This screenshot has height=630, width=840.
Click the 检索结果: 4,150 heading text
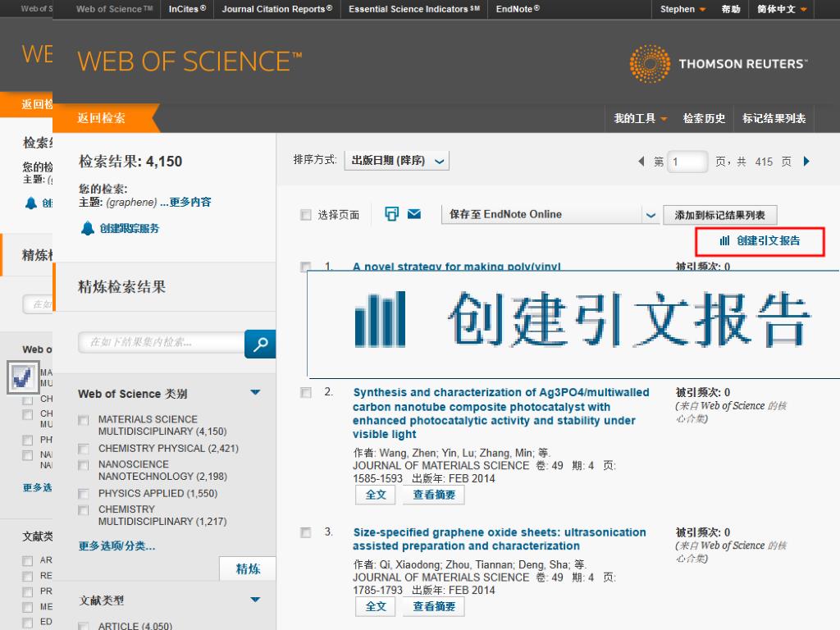click(130, 162)
